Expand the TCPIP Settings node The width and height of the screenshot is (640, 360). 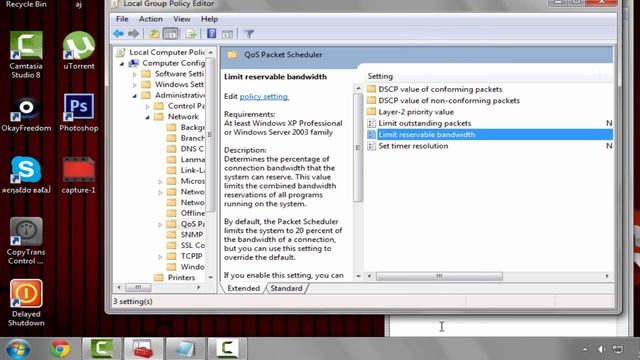click(160, 257)
